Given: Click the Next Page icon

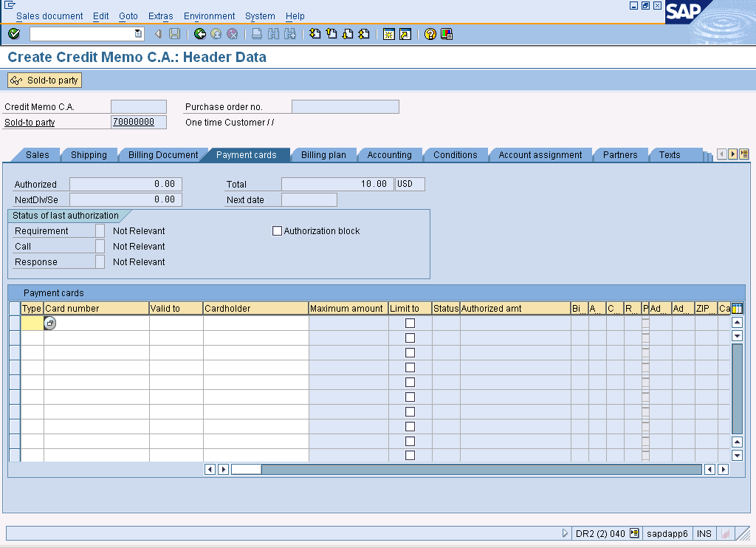Looking at the screenshot, I should 348,34.
